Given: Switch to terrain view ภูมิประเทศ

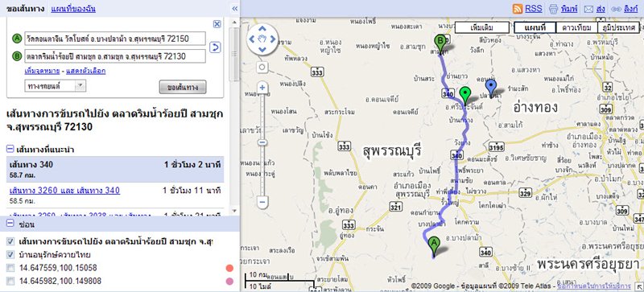Looking at the screenshot, I should [x=618, y=27].
